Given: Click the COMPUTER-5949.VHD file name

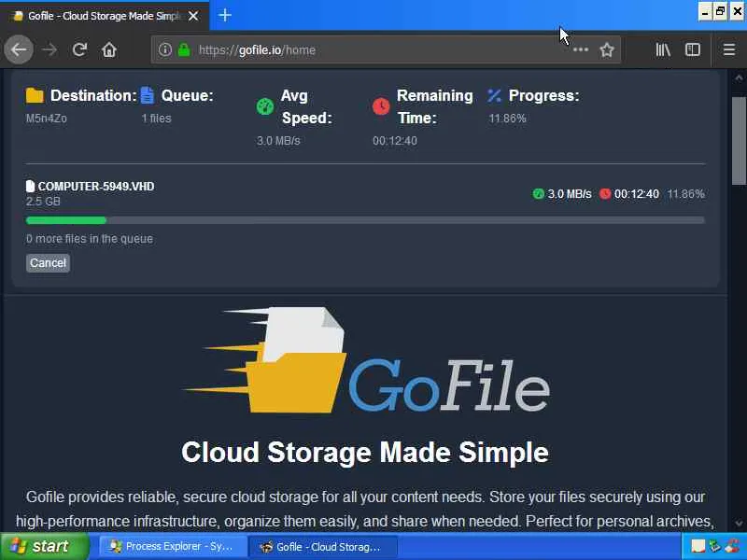Looking at the screenshot, I should click(x=96, y=186).
